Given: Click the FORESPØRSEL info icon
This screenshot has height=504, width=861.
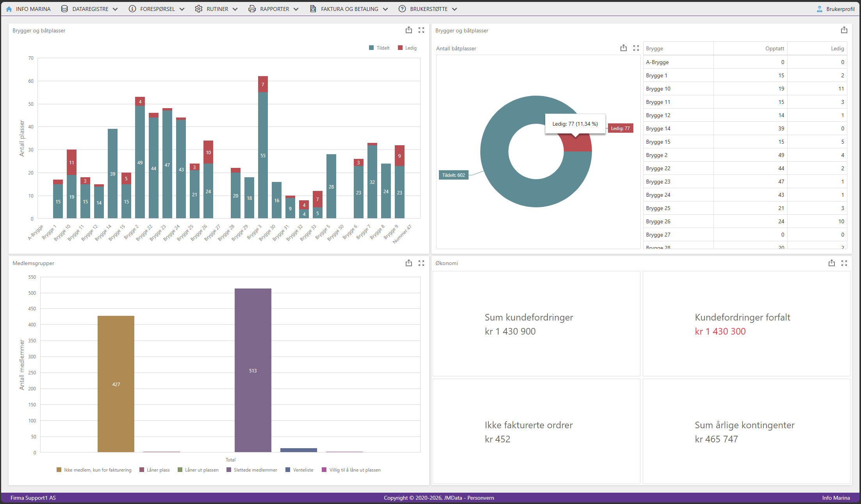Looking at the screenshot, I should 132,9.
